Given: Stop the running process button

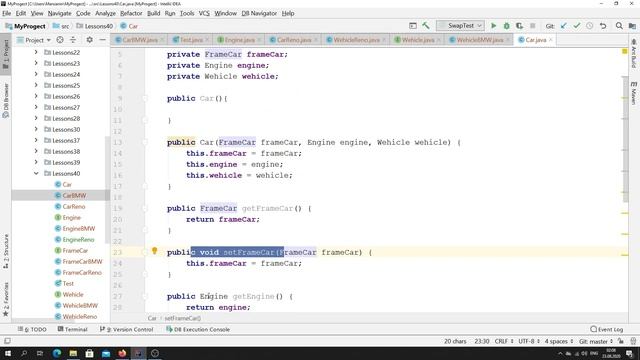Looking at the screenshot, I should click(x=532, y=26).
